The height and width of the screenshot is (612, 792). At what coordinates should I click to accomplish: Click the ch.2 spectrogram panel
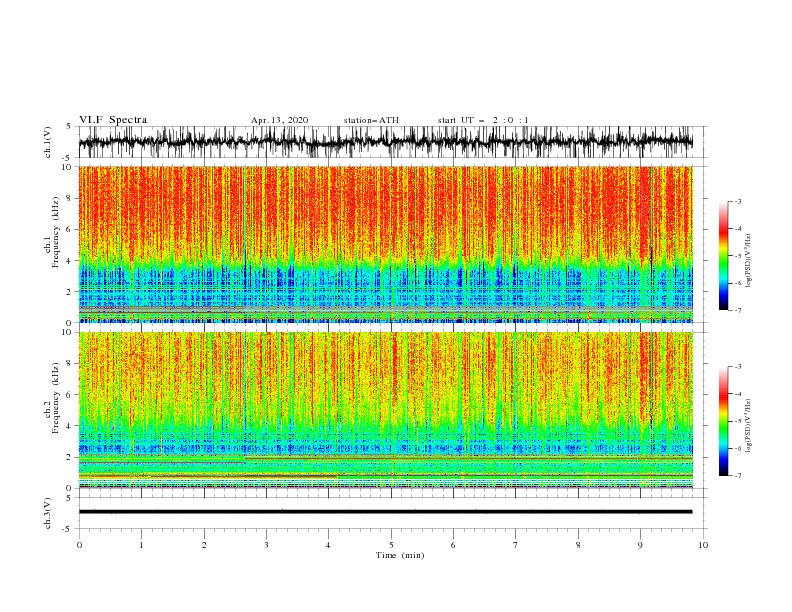pos(385,410)
